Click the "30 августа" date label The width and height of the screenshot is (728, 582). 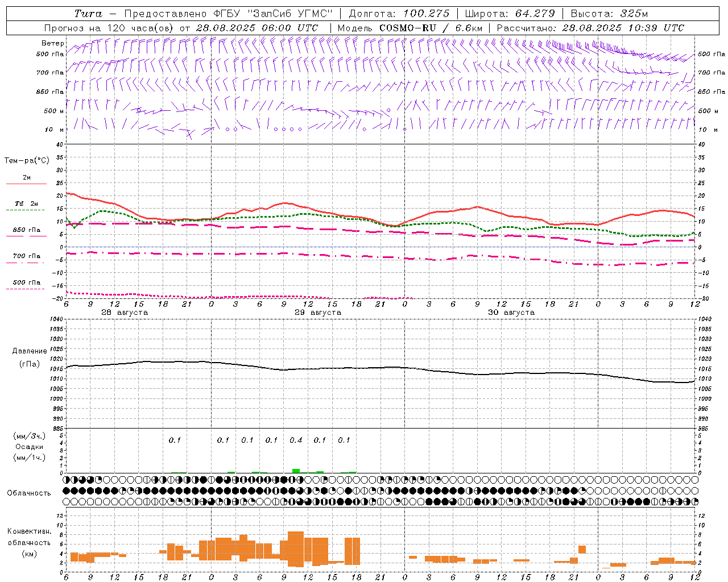click(511, 313)
